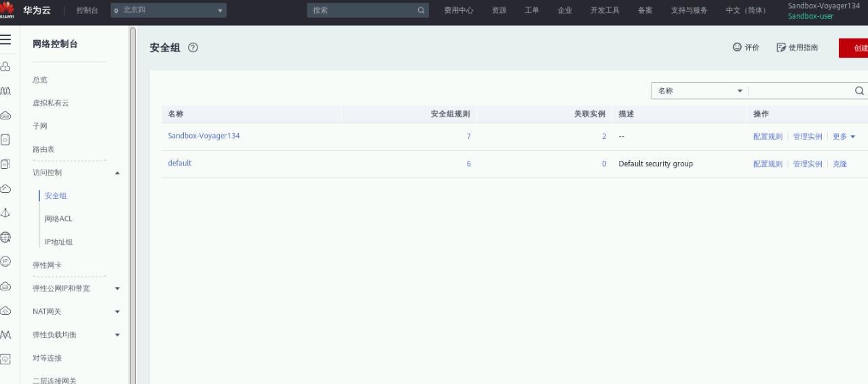Screen dimensions: 868x384
Task: Expand 弹性负载均衡 sidebar section
Action: pyautogui.click(x=117, y=335)
